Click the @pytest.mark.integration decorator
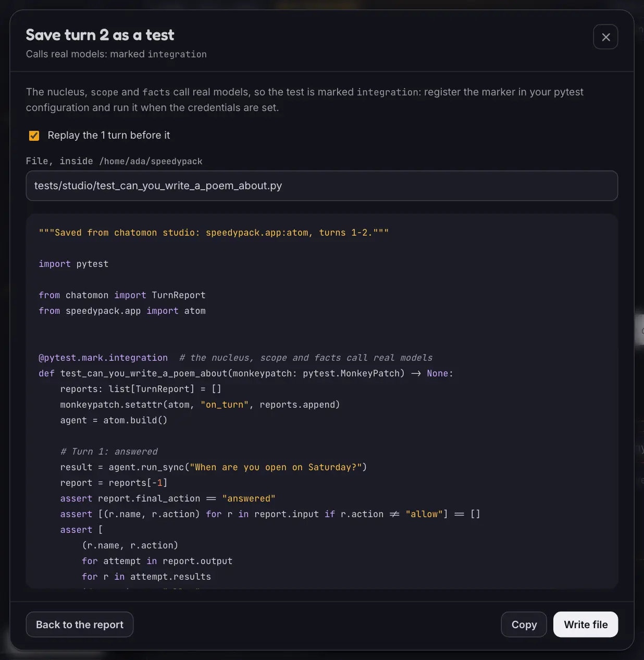 pyautogui.click(x=103, y=358)
